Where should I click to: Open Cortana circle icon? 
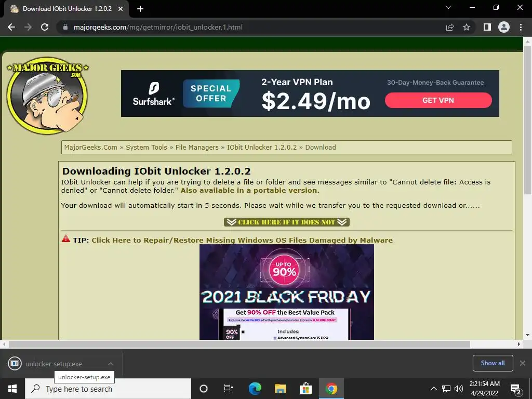point(203,389)
